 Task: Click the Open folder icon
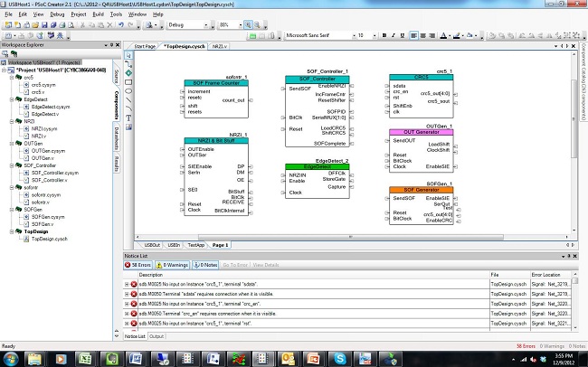click(35, 25)
